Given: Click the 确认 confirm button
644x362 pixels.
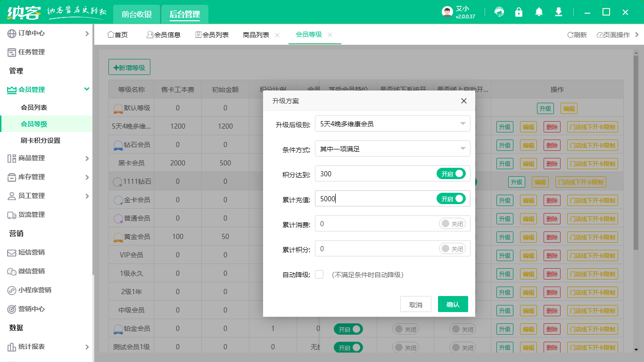Looking at the screenshot, I should 453,304.
